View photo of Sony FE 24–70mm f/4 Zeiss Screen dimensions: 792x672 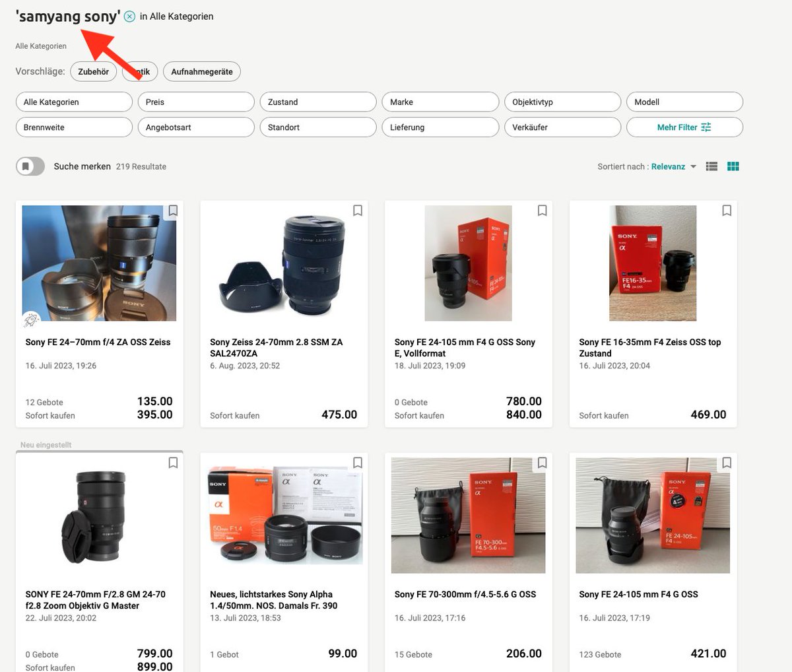(99, 263)
